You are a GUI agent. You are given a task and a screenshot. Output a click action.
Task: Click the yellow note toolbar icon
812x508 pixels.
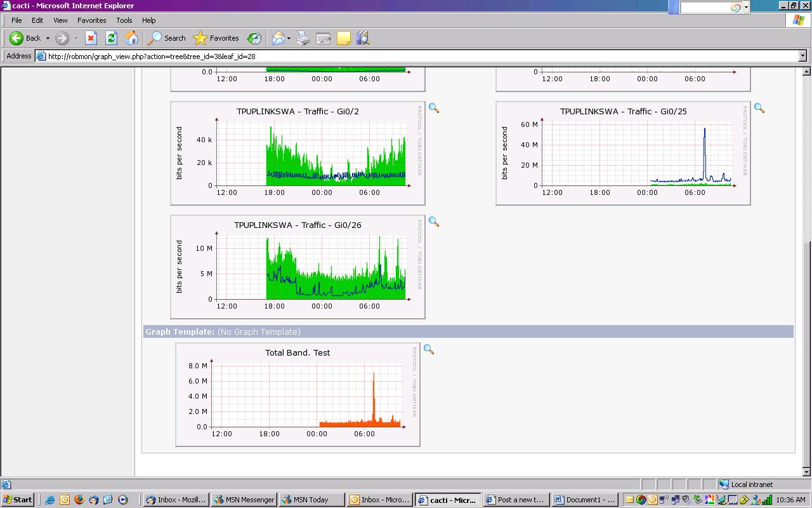[x=344, y=38]
